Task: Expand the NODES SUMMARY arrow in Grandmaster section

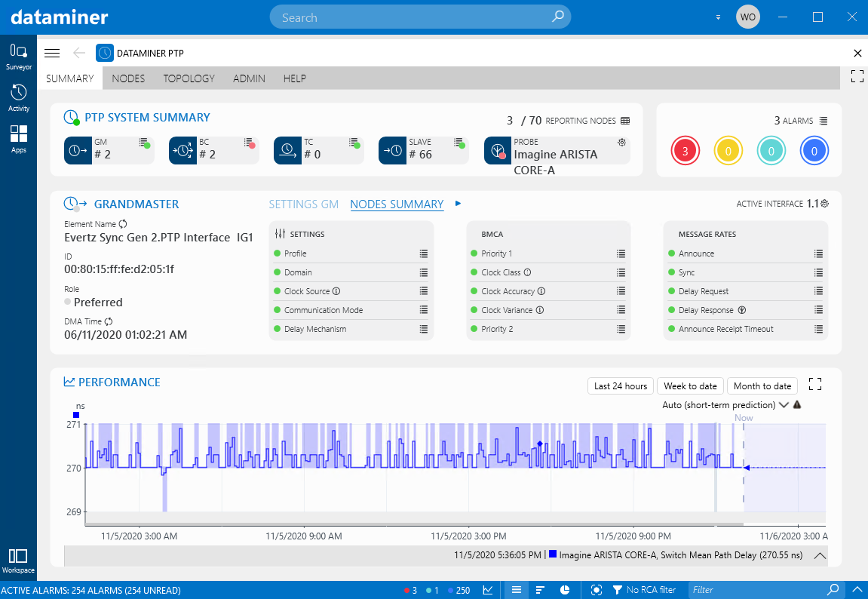Action: click(458, 204)
